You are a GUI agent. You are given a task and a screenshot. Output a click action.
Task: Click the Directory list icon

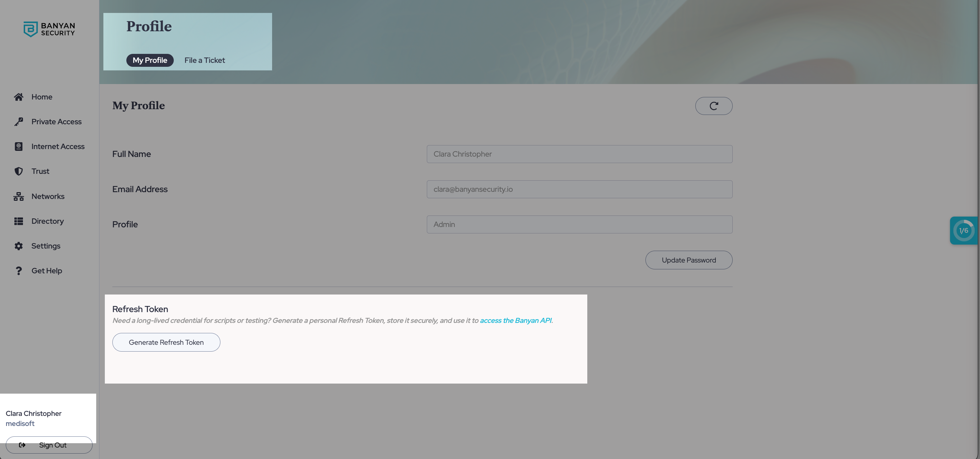tap(18, 221)
